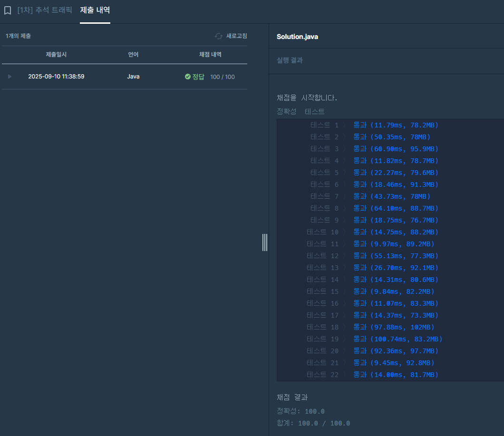Image resolution: width=504 pixels, height=436 pixels.
Task: Click the chevron beside 테스트 19
Action: [346, 339]
